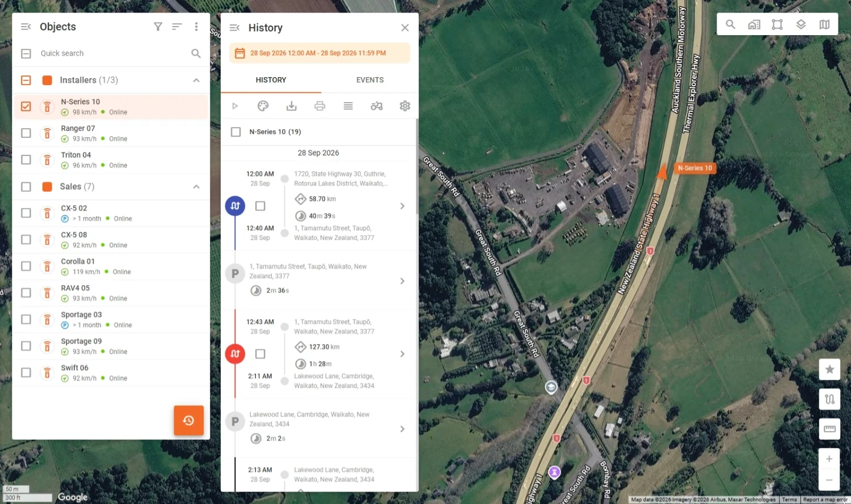851x504 pixels.
Task: Expand the 2m 2s parking entry
Action: [x=402, y=429]
